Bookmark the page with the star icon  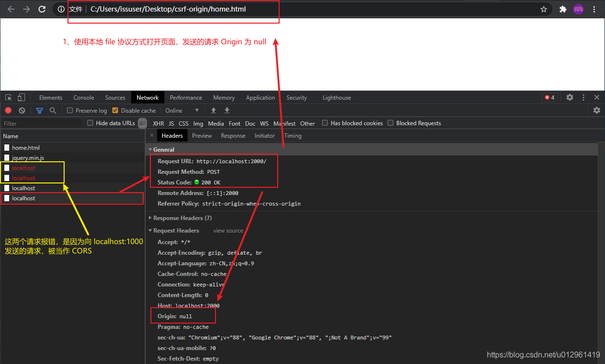(544, 9)
